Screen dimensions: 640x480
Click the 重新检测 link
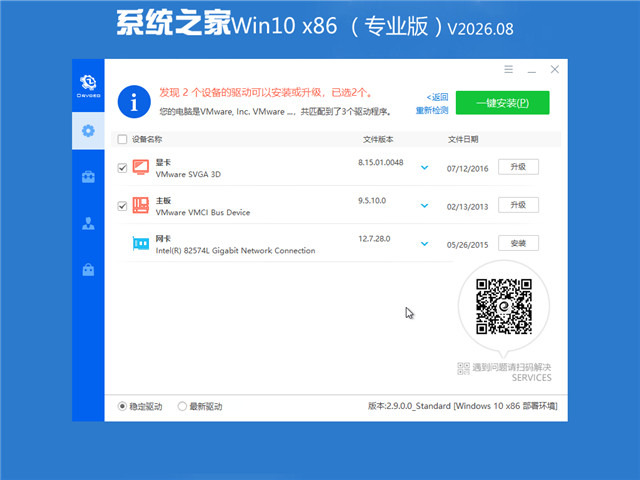pos(432,111)
